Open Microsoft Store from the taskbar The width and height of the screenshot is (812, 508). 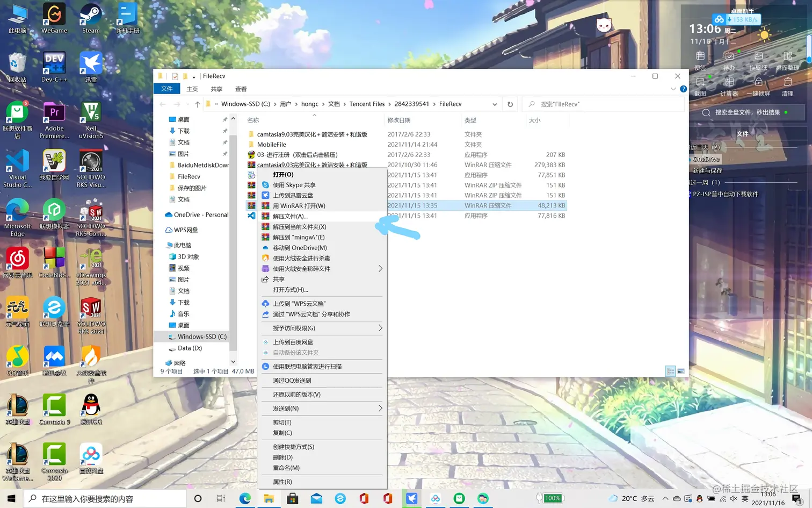(x=293, y=498)
